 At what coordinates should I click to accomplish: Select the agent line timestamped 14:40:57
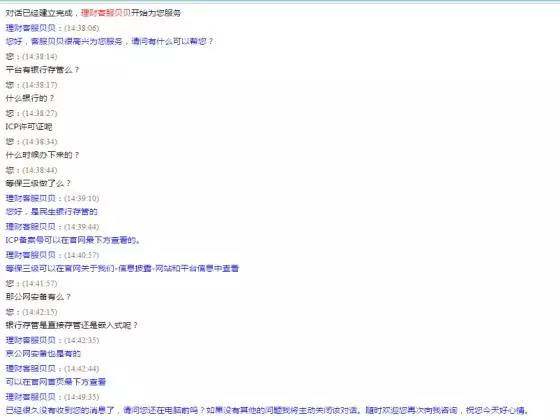click(52, 255)
